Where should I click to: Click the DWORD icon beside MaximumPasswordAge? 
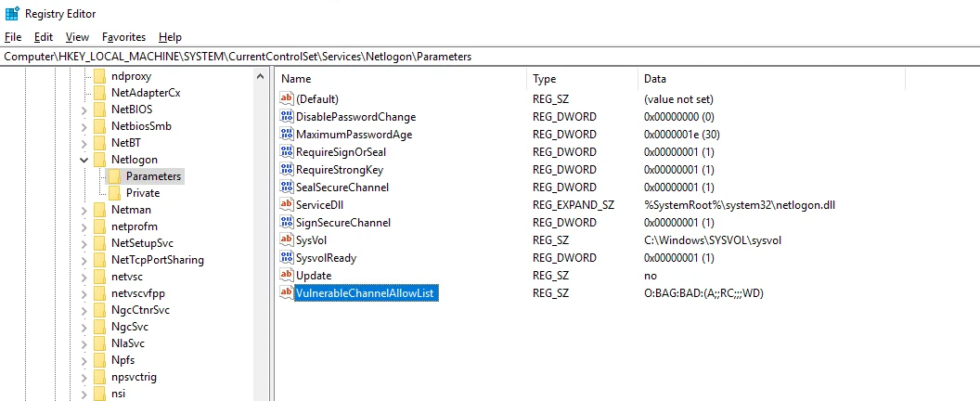[286, 134]
